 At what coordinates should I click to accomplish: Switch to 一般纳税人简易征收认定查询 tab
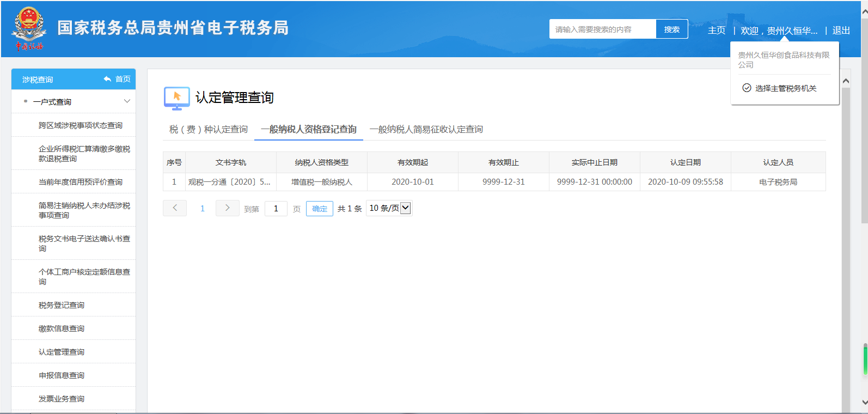click(x=426, y=129)
